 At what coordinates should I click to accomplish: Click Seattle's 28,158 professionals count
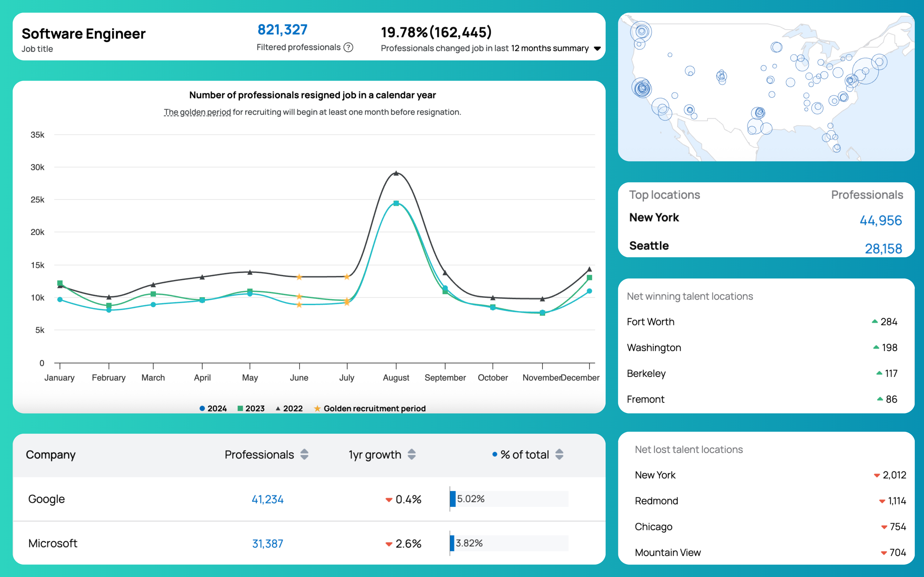(x=883, y=249)
